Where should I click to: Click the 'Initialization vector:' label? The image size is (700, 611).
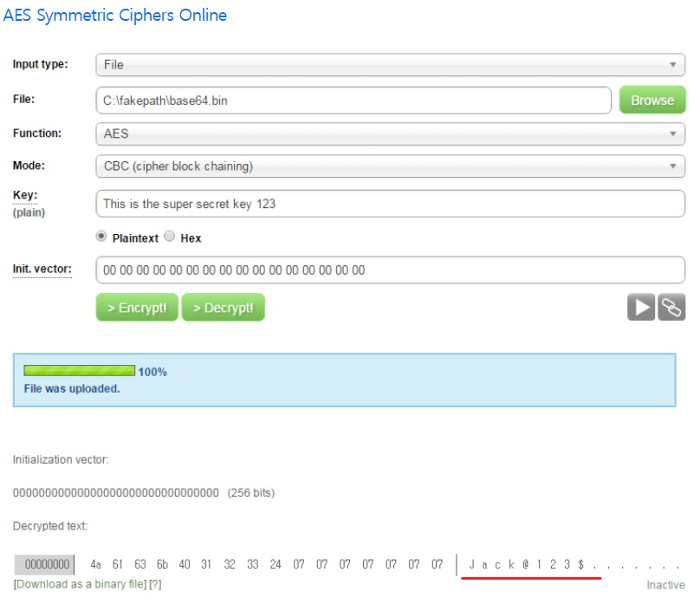point(61,459)
